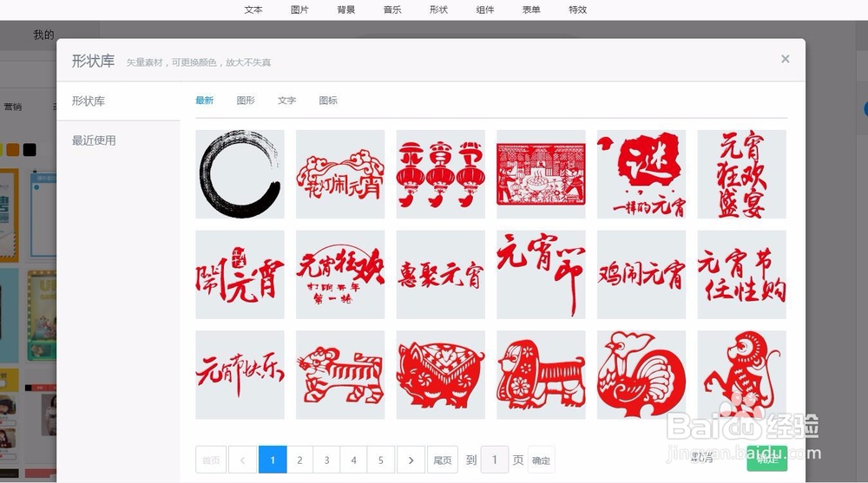Switch to the 图标 tab

click(x=328, y=100)
